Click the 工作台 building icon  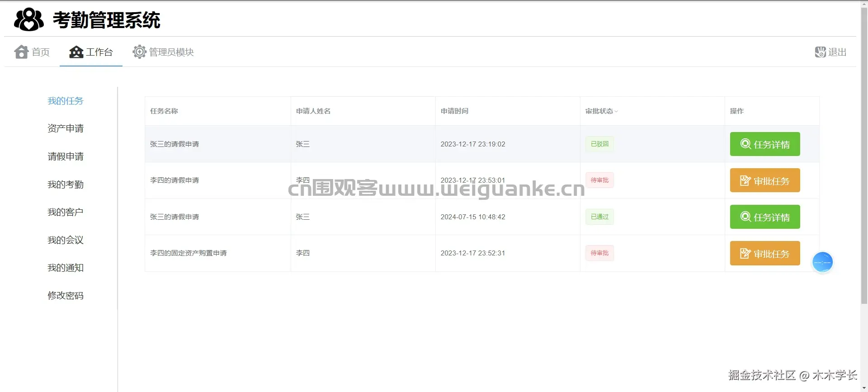(76, 52)
